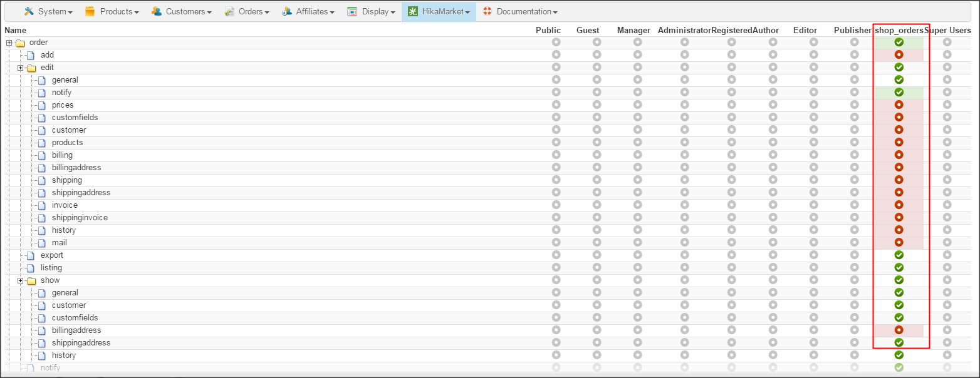Click the Products menu box icon
The image size is (980, 378).
90,11
